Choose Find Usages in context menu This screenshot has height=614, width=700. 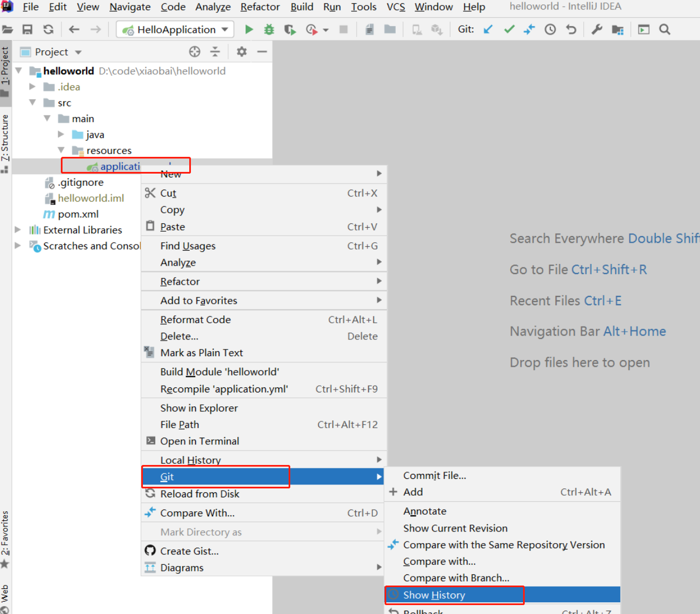pos(263,246)
